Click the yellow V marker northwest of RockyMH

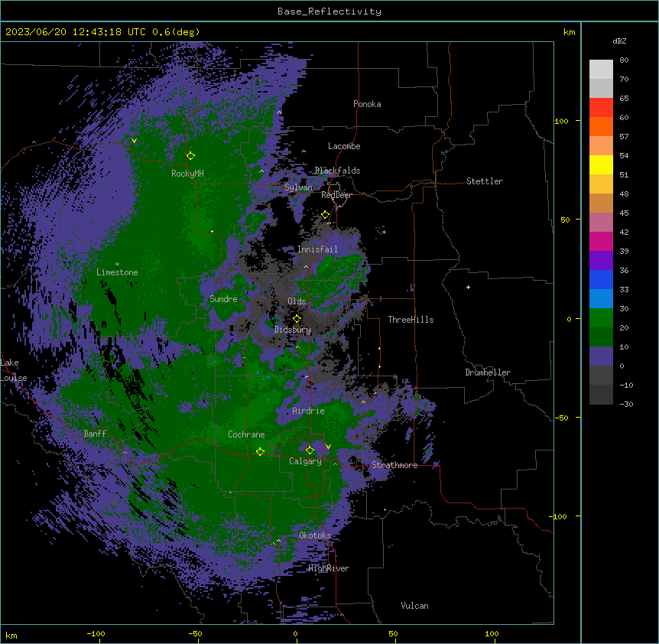[x=134, y=141]
